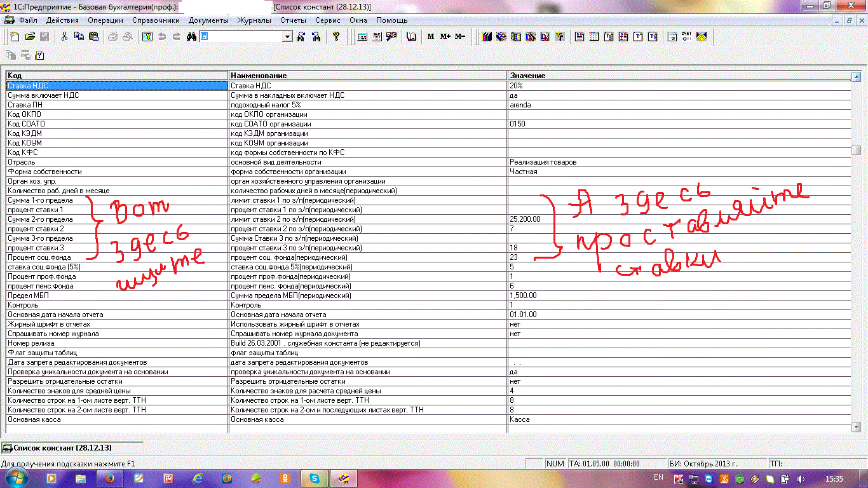Screen dimensions: 868x488
Task: Open Internet Explorer from the taskbar
Action: (x=197, y=477)
